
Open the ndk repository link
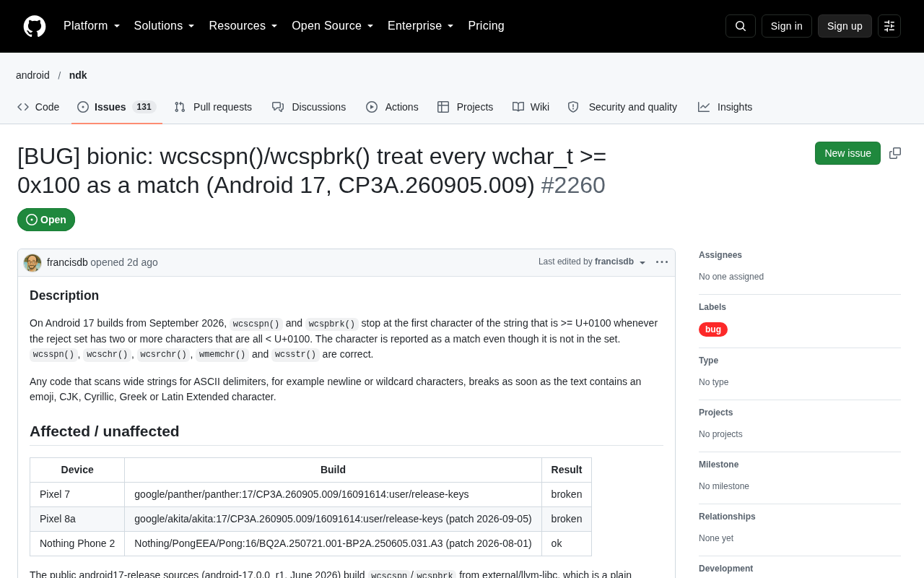pos(78,75)
